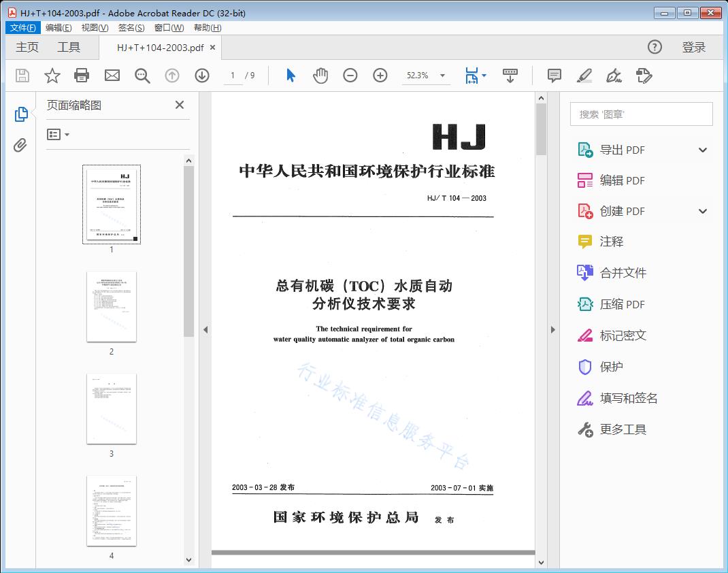Email the PDF using the envelope icon
728x573 pixels.
112,76
